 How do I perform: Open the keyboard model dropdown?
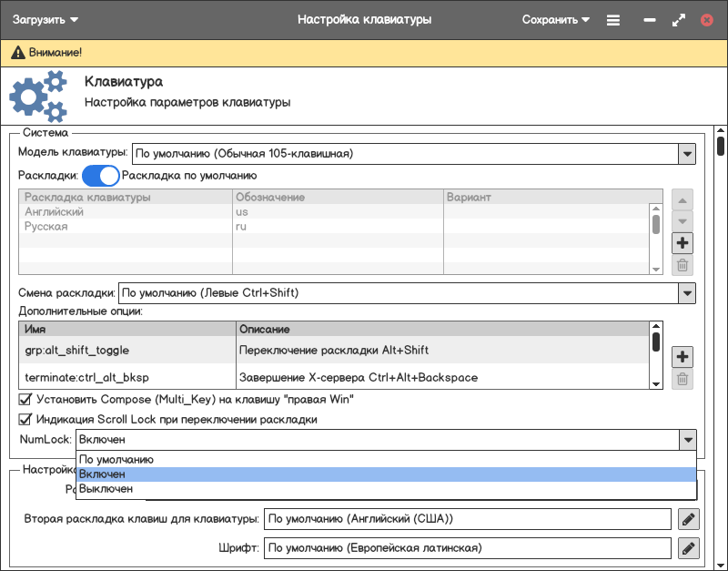[686, 154]
